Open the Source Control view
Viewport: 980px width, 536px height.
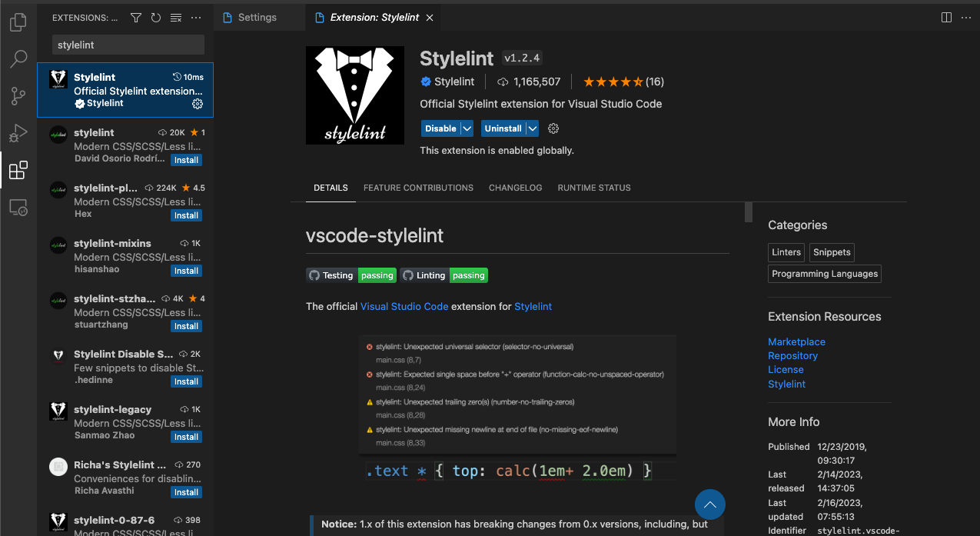point(18,95)
